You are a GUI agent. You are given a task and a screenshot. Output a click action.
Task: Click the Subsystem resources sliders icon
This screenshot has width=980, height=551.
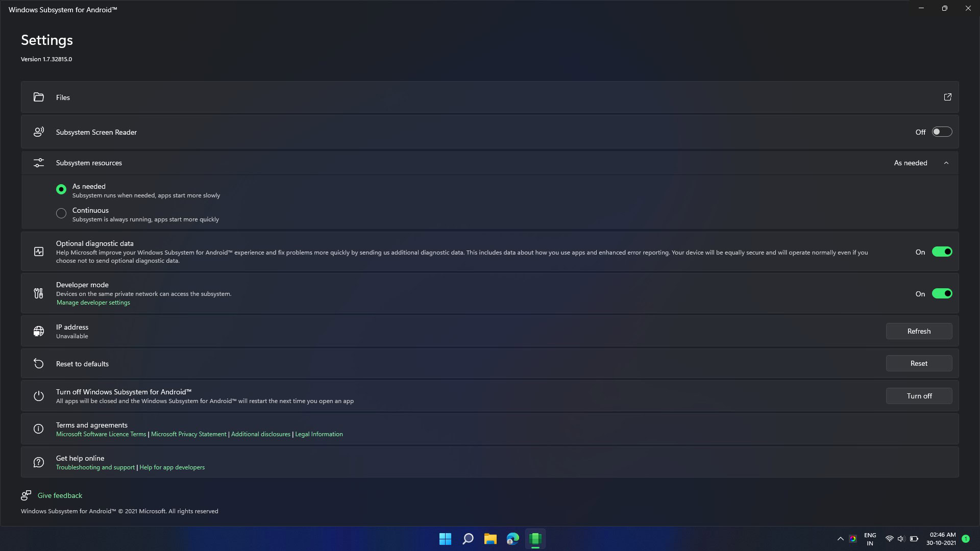click(x=38, y=162)
